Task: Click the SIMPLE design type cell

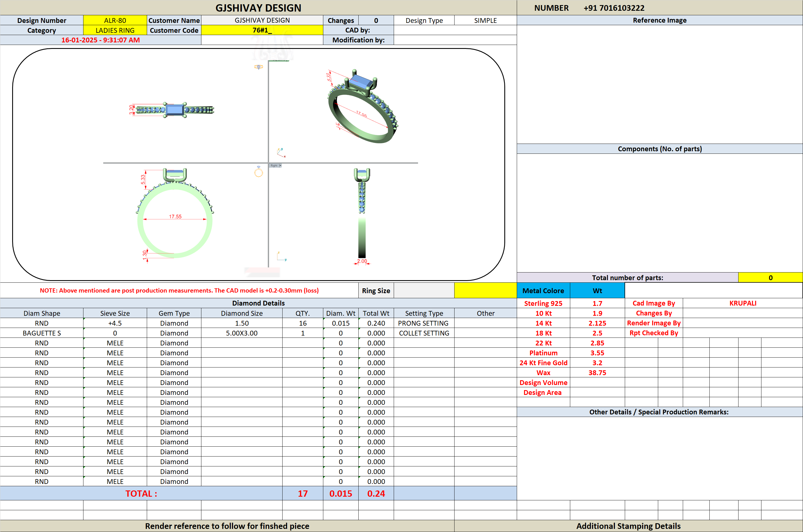Action: (485, 20)
